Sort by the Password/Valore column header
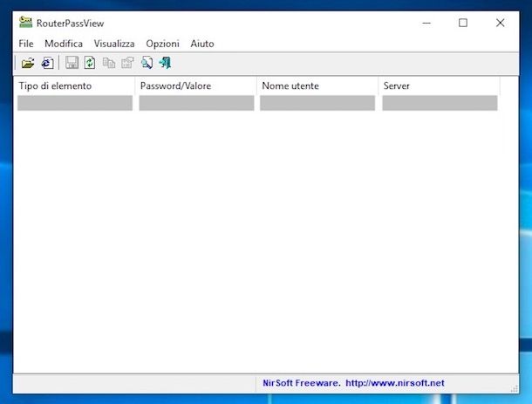 [195, 86]
